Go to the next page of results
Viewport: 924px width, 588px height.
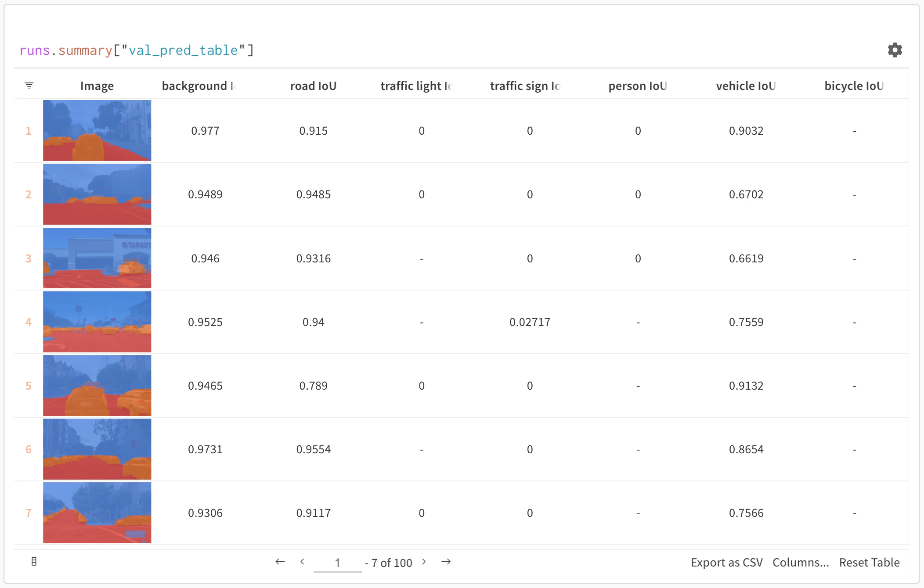pos(424,562)
